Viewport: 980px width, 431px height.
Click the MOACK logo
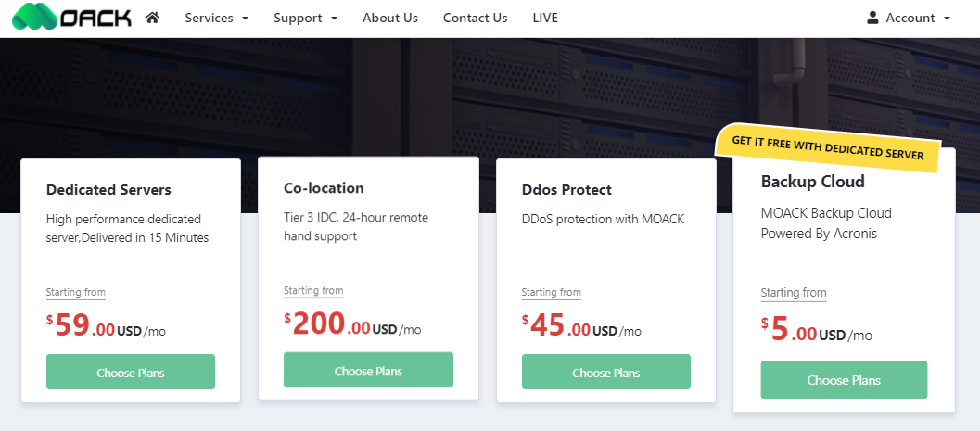(72, 17)
